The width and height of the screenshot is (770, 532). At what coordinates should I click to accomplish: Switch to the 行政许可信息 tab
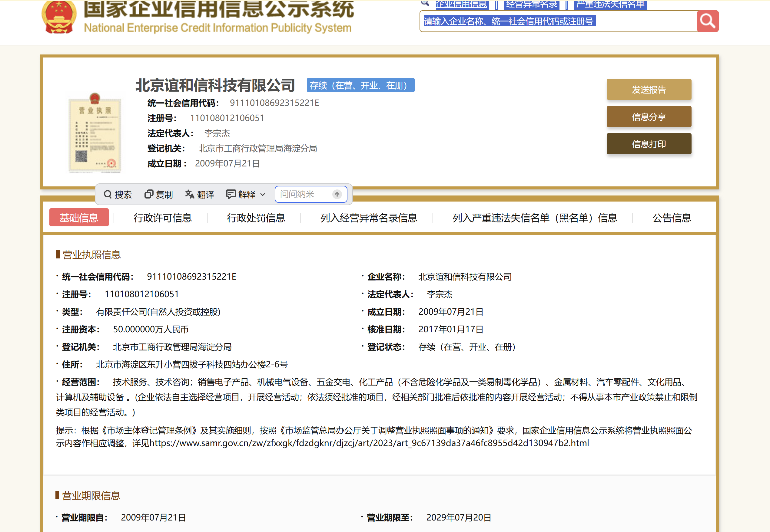(162, 218)
